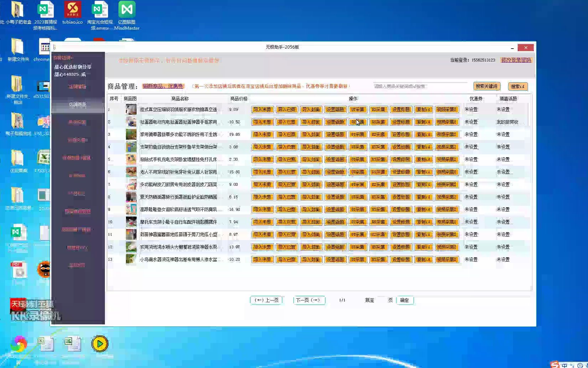The width and height of the screenshot is (588, 368).
Task: Click the 搜索id button
Action: pos(517,86)
